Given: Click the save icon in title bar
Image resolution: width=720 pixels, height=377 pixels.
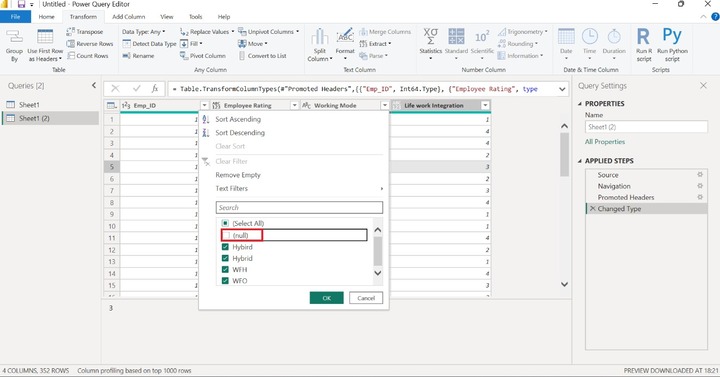Looking at the screenshot, I should tap(21, 4).
